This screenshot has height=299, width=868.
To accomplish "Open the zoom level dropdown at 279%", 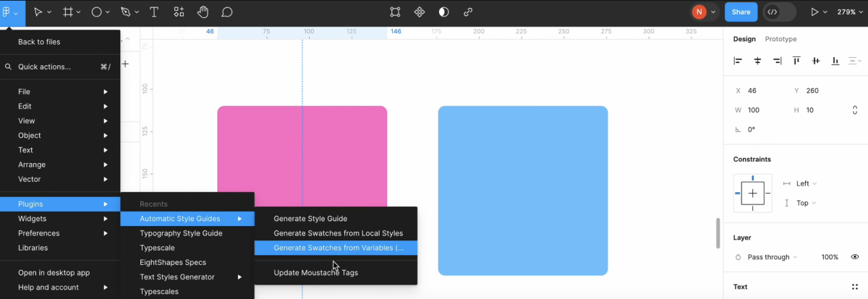I will tap(850, 12).
